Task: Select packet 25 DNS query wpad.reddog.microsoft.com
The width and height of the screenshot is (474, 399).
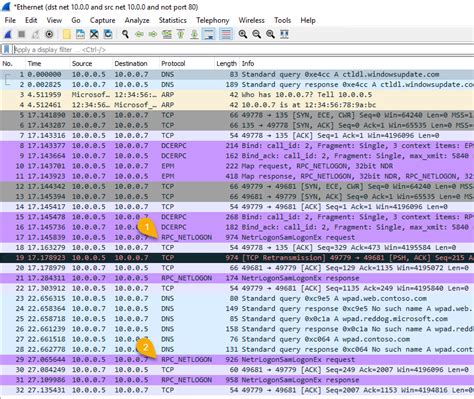Action: [x=237, y=319]
